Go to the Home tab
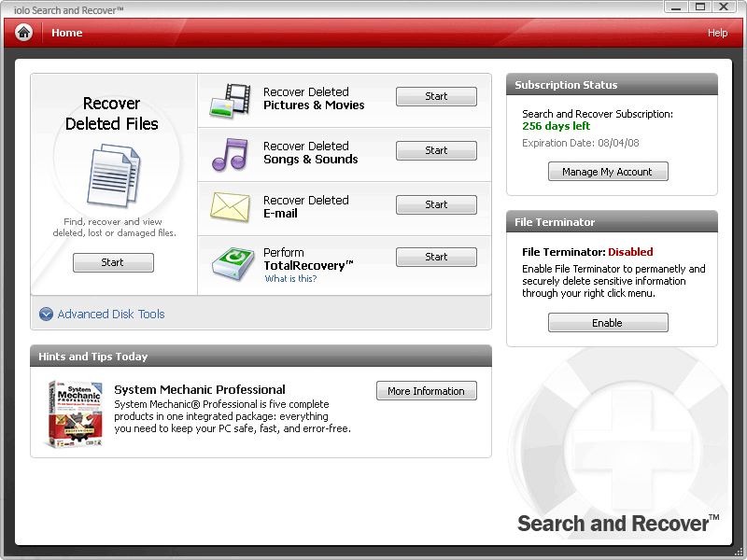747x560 pixels. 67,33
